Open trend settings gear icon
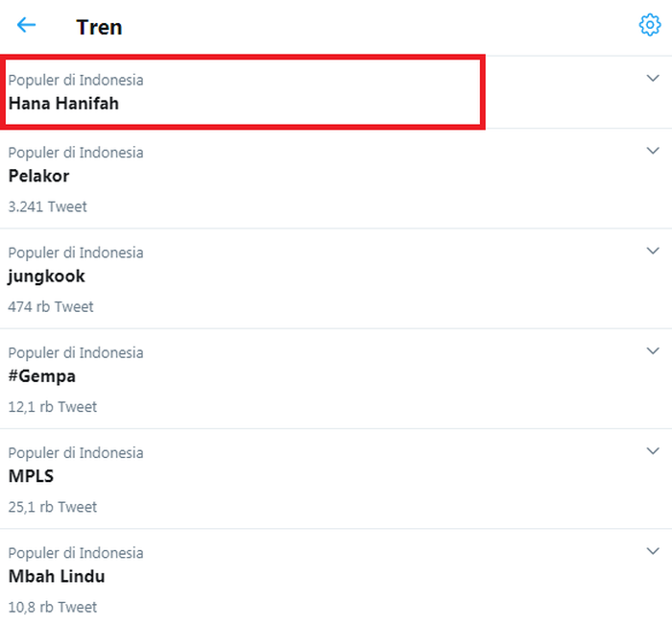The image size is (672, 626). 650,25
